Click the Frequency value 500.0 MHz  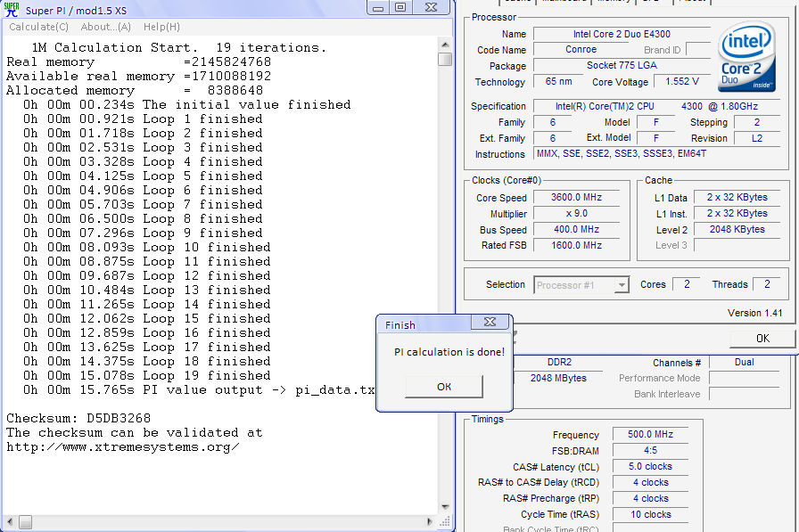[650, 435]
